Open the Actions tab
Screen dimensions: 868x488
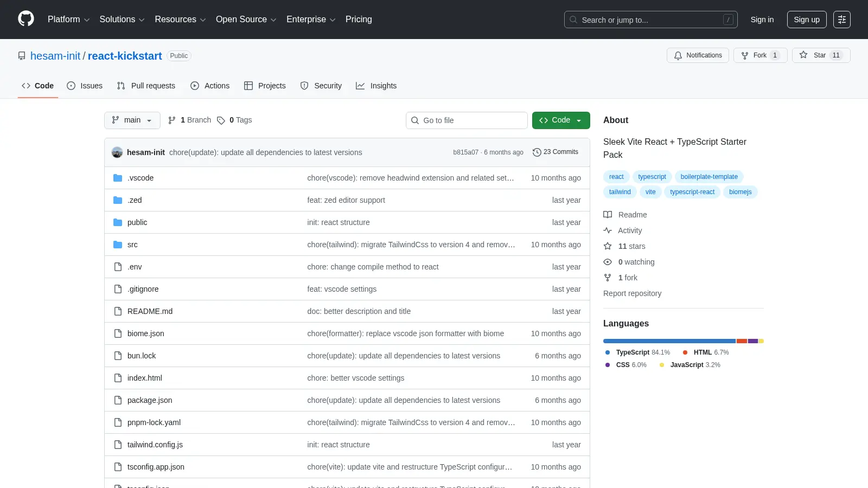[x=210, y=86]
